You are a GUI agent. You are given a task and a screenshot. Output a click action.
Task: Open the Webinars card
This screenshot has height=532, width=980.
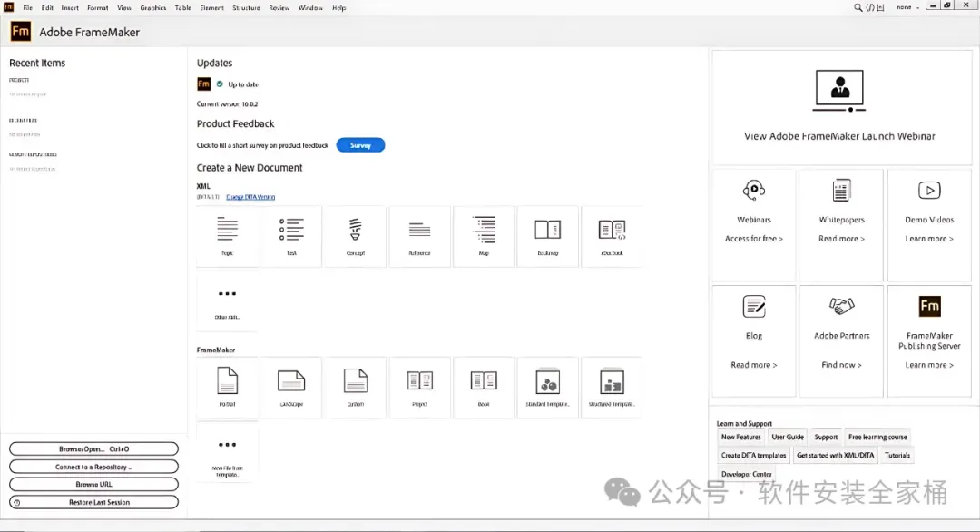coord(754,225)
